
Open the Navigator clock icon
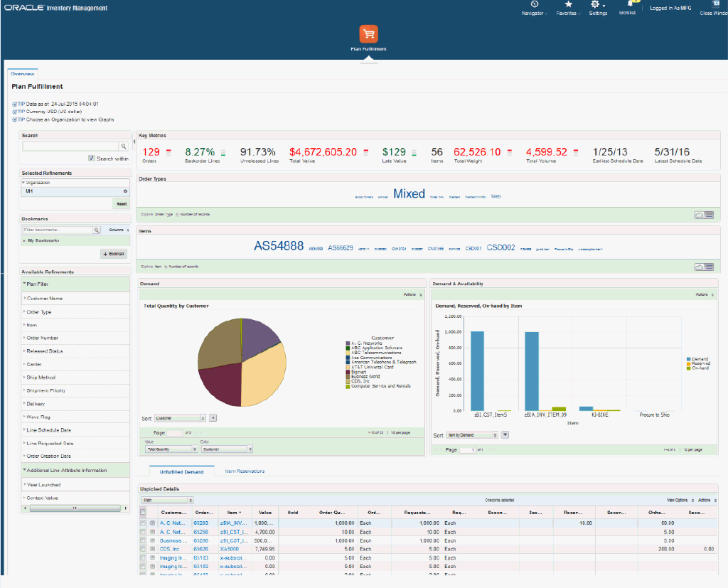click(535, 4)
